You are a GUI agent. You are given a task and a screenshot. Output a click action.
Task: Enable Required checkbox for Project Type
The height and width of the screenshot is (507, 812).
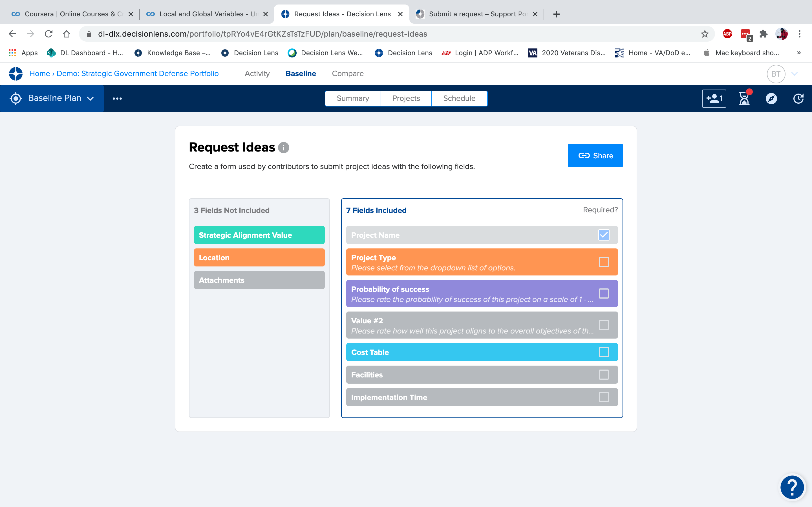[x=604, y=262]
